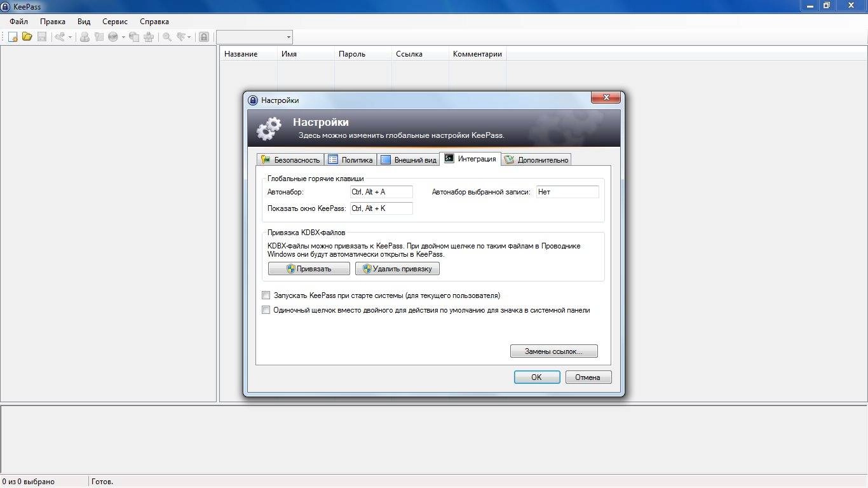The image size is (868, 488).
Task: Click the Show entries toolbar icon
Action: point(181,37)
